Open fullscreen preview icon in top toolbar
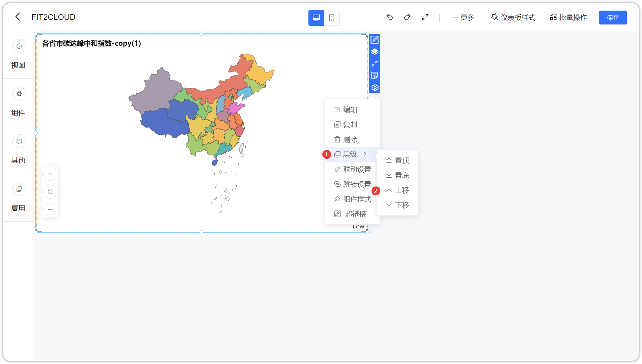 tap(425, 17)
